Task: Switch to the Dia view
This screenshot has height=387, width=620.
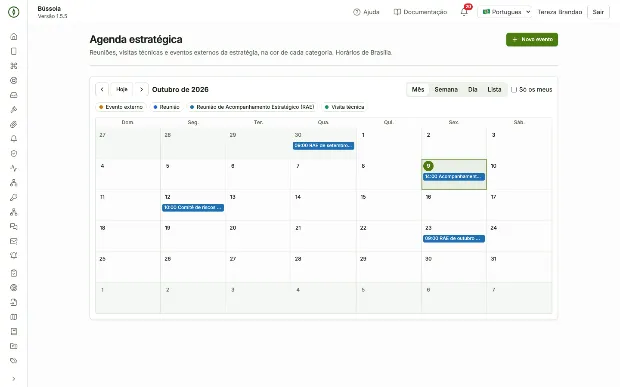Action: pos(473,90)
